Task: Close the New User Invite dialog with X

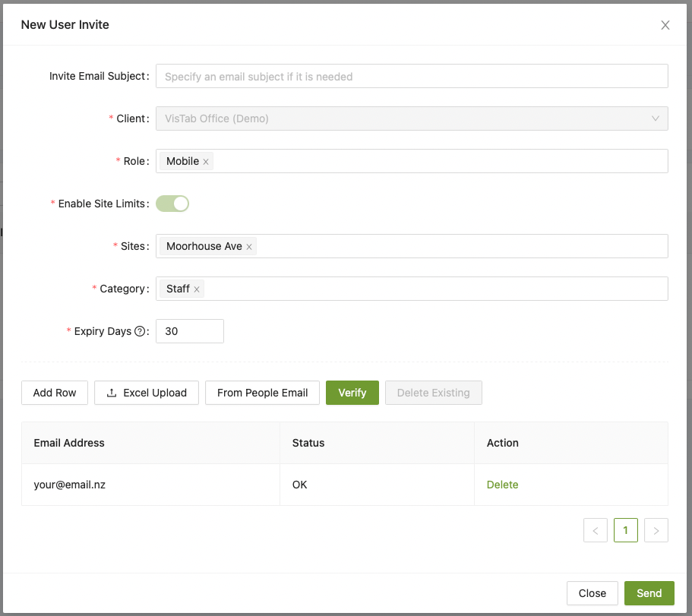Action: 665,25
